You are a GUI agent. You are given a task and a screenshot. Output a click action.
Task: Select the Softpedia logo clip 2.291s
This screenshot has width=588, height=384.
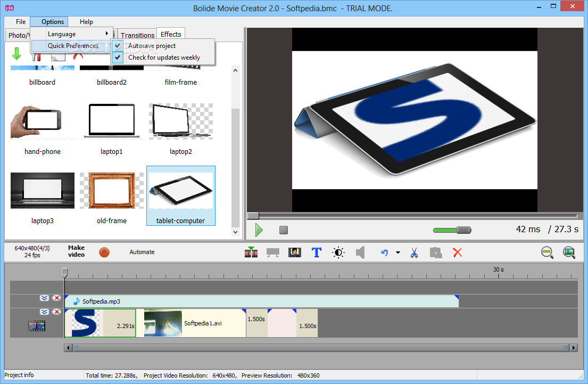tap(100, 323)
